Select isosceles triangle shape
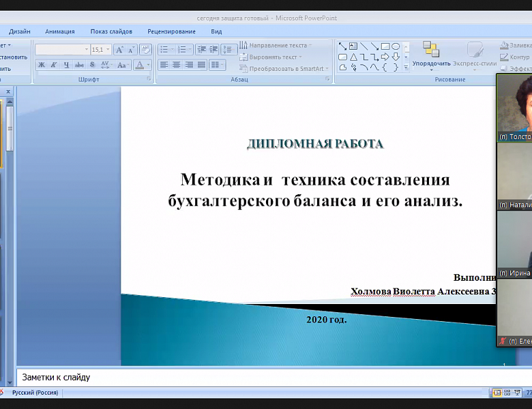The image size is (532, 409). 353,57
